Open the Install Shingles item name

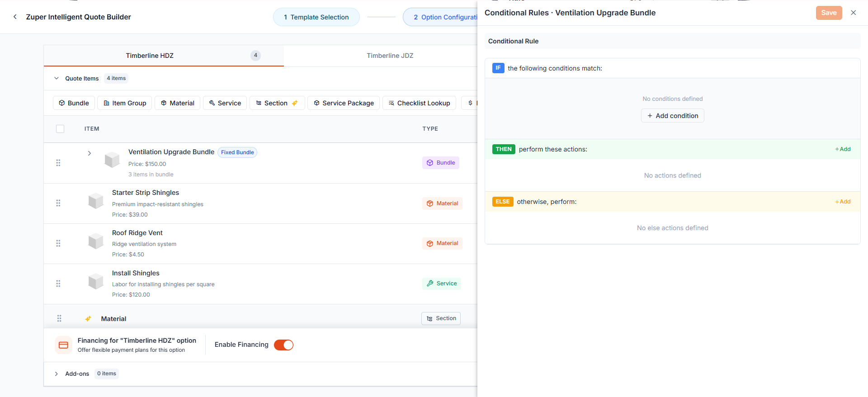click(x=136, y=273)
